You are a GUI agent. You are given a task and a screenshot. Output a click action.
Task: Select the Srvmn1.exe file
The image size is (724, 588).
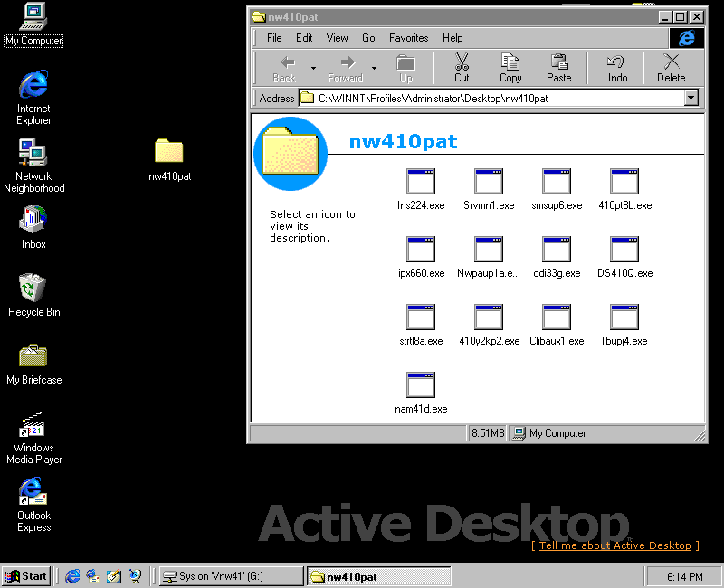[x=489, y=189]
